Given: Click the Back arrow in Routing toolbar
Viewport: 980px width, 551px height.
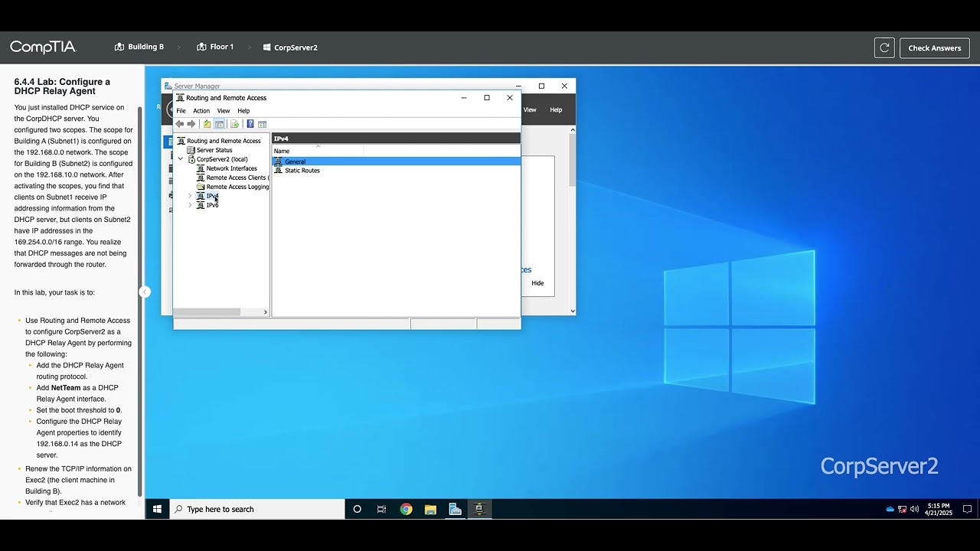Looking at the screenshot, I should tap(180, 124).
